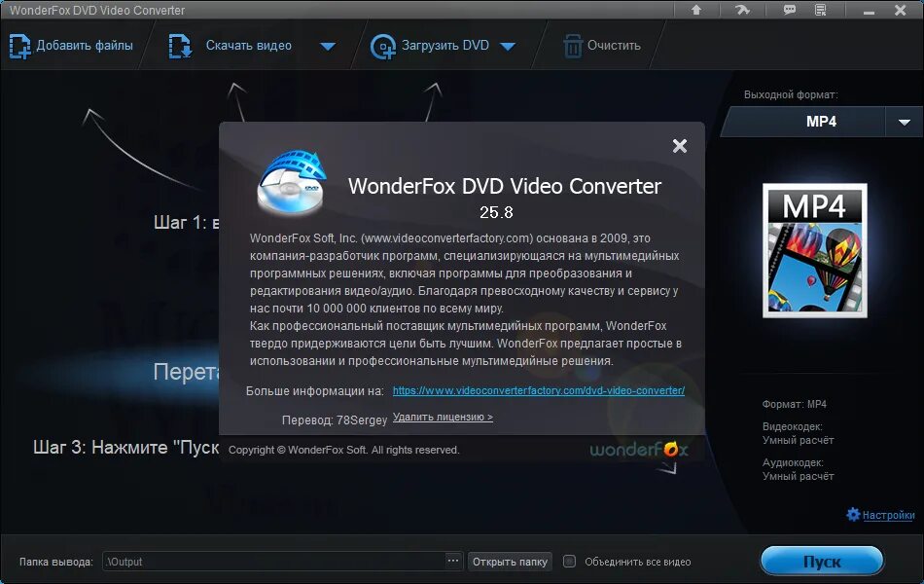The width and height of the screenshot is (924, 584).
Task: Toggle the Объединить все видео checkbox
Action: tap(569, 561)
